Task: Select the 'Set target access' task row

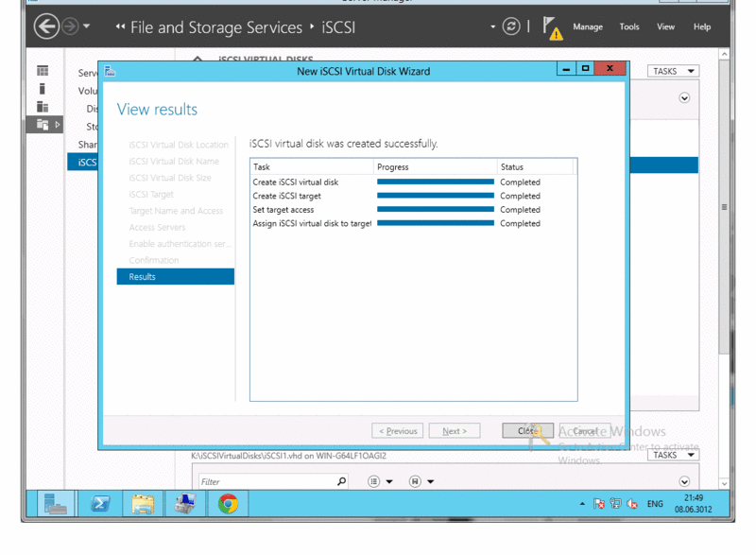Action: click(413, 210)
